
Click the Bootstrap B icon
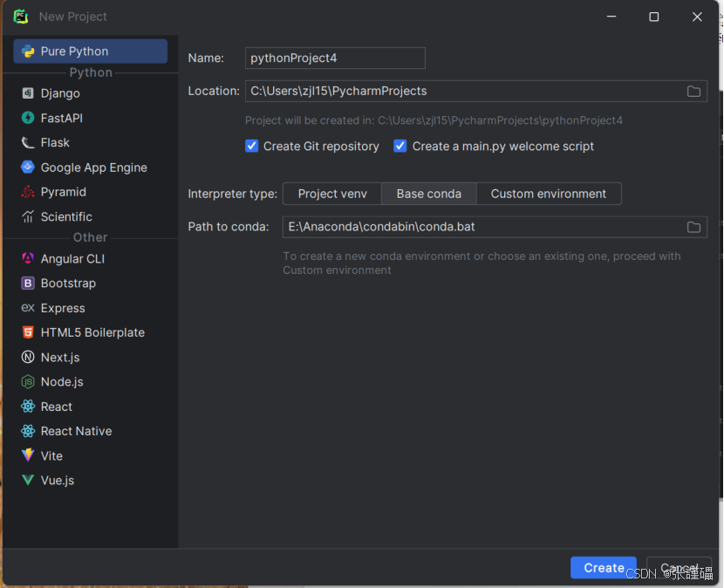[x=28, y=284]
